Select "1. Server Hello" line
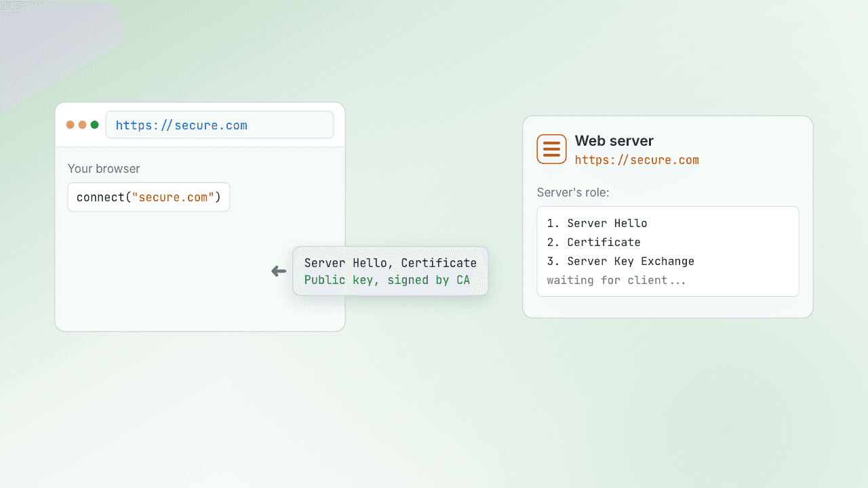This screenshot has height=488, width=868. [x=597, y=223]
